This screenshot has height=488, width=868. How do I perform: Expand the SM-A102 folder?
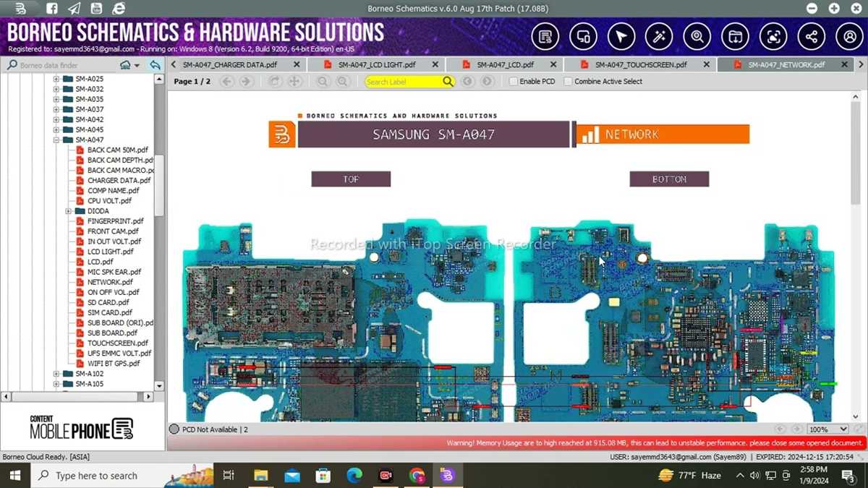(x=56, y=374)
